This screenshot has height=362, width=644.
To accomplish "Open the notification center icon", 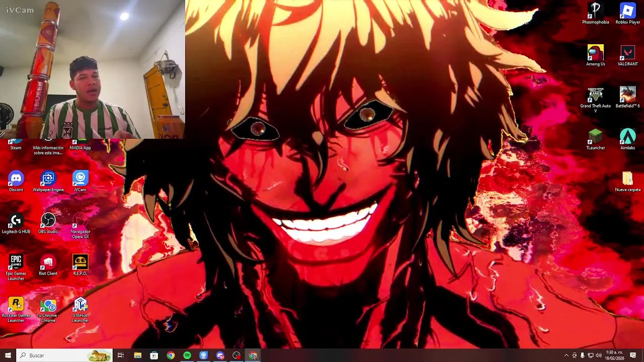I will (x=633, y=355).
